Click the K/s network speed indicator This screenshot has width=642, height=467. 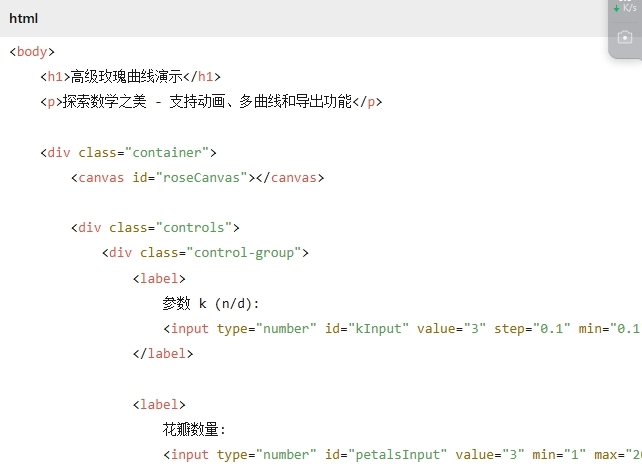click(x=630, y=8)
